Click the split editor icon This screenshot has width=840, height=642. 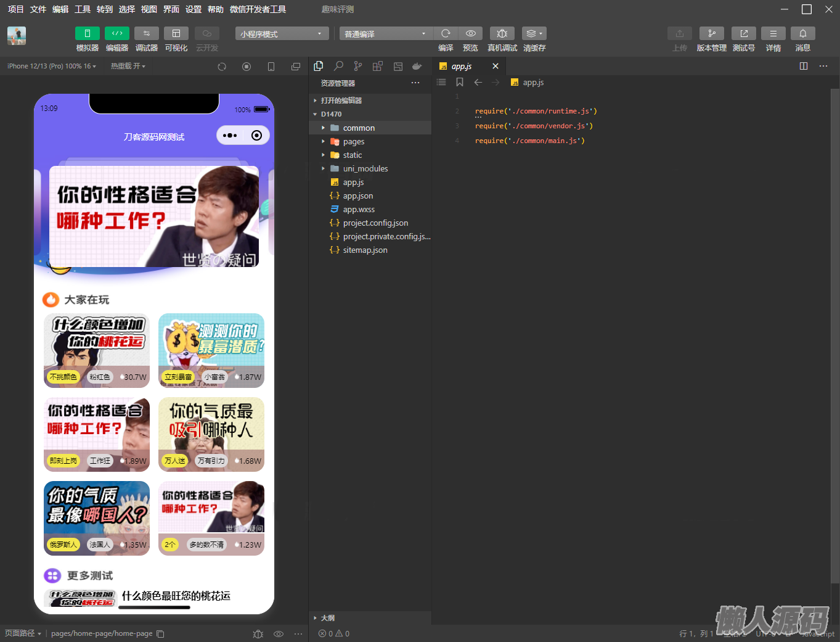pos(804,66)
